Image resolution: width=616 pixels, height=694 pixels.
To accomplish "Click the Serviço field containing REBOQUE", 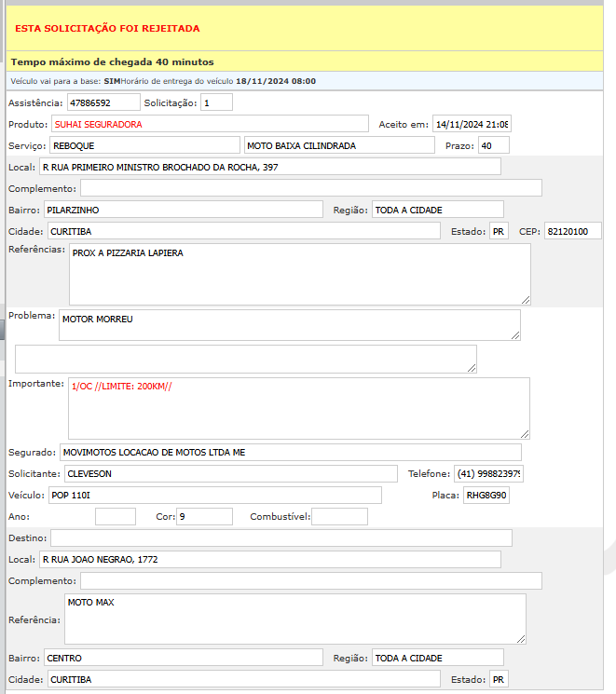I will [144, 145].
